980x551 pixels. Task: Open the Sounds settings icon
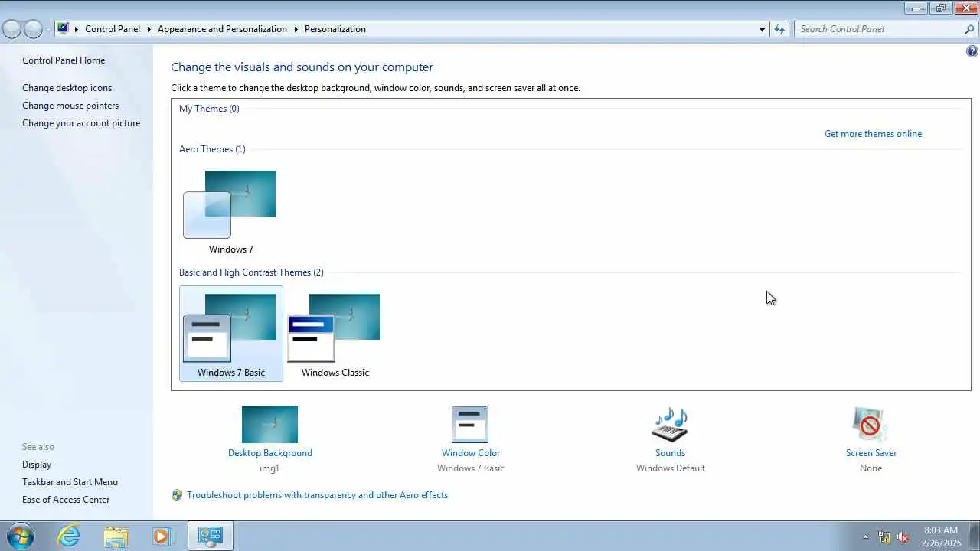[670, 425]
